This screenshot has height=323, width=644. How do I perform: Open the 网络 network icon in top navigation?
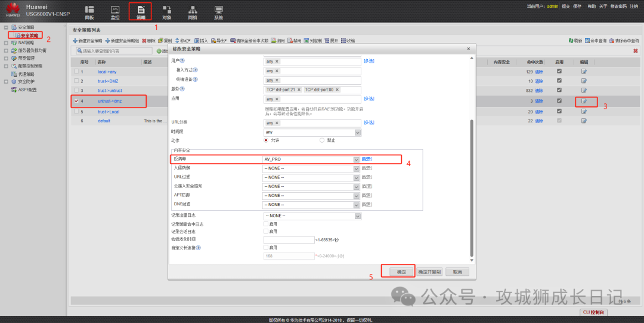pyautogui.click(x=193, y=11)
